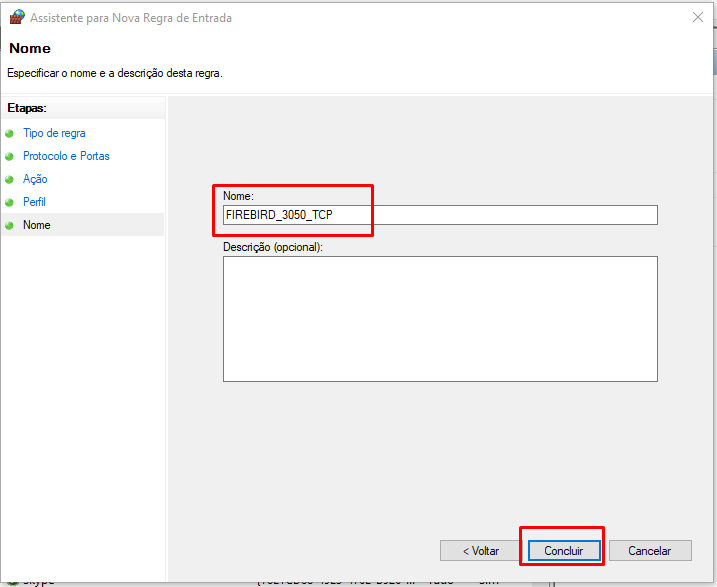
Task: Return to the Perfil step
Action: (x=34, y=202)
